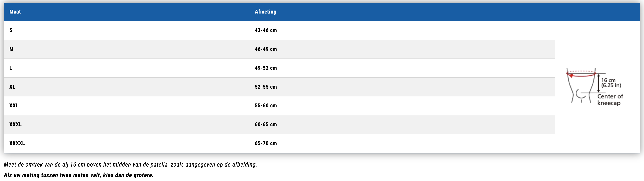Select the size XL row label
Viewport: 644px width, 181px height.
point(12,87)
